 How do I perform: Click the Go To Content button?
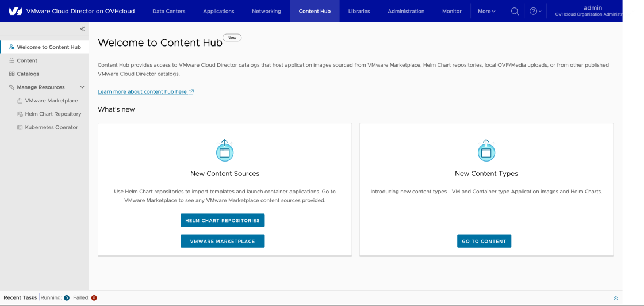(484, 241)
